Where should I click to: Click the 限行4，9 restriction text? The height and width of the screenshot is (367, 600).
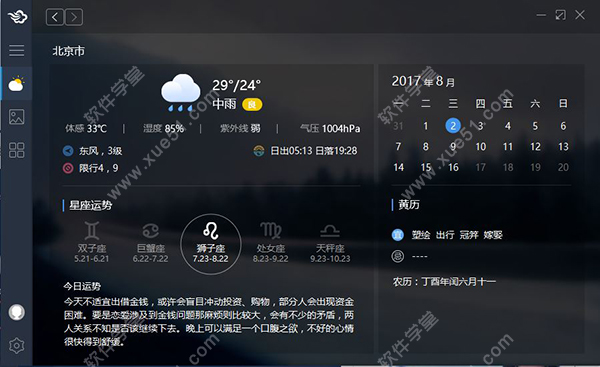pos(99,168)
